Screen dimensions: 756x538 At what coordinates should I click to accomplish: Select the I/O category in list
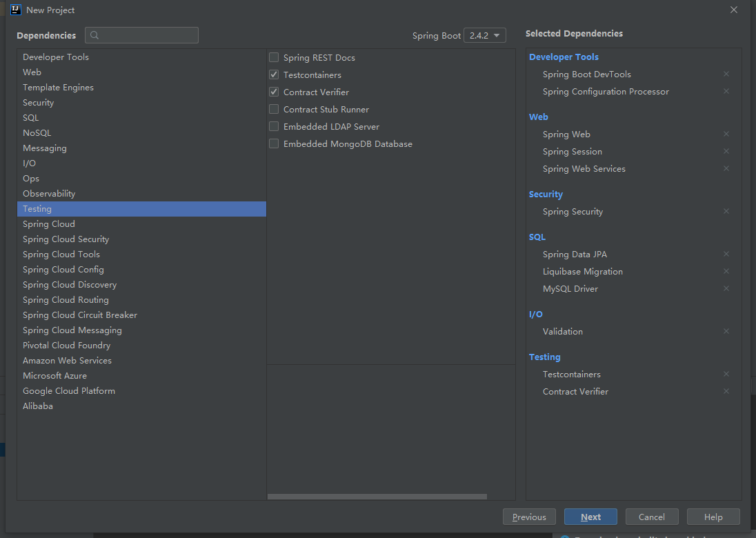[x=141, y=163]
